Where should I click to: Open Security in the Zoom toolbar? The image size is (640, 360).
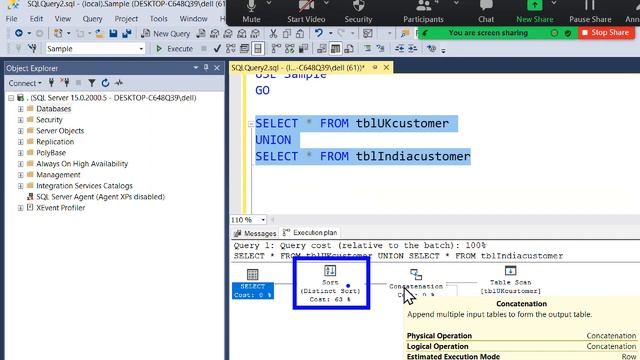click(x=358, y=11)
